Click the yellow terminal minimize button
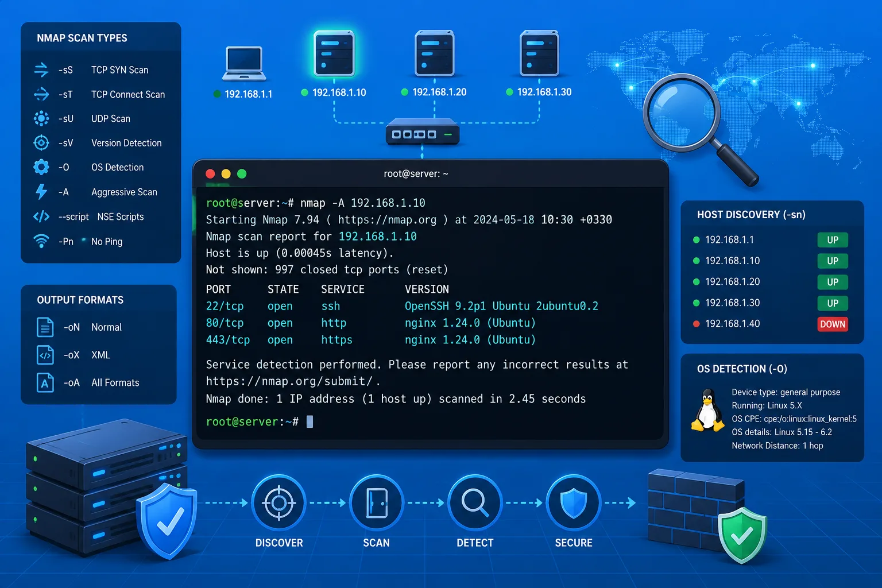This screenshot has width=882, height=588. [x=226, y=173]
